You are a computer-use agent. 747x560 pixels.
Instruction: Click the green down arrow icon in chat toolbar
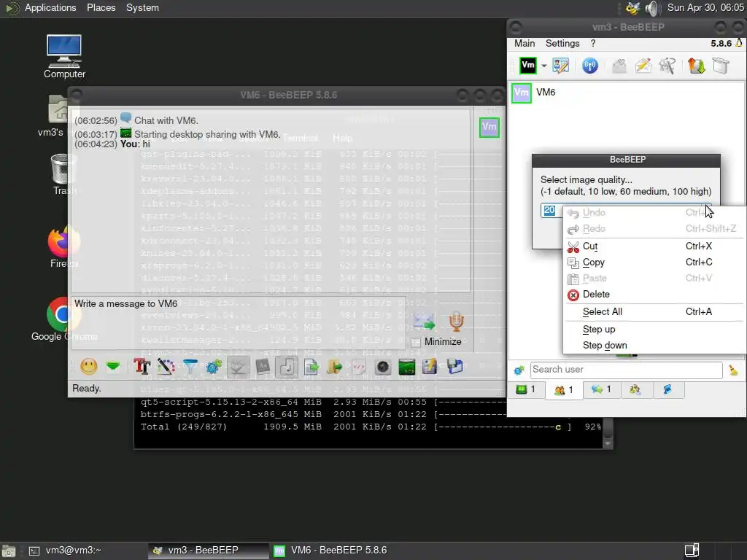(113, 367)
